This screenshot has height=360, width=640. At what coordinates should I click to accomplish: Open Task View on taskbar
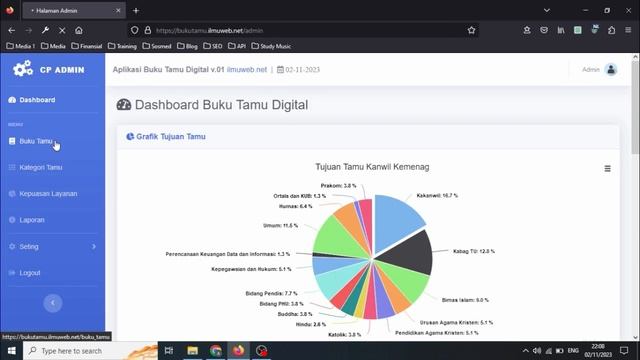[x=169, y=351]
